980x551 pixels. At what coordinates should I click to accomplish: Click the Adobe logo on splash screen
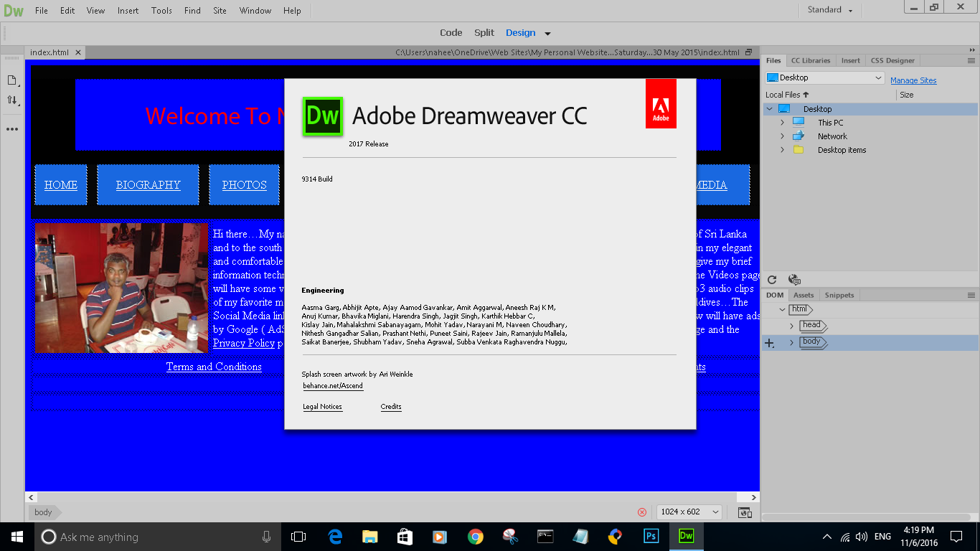tap(661, 103)
